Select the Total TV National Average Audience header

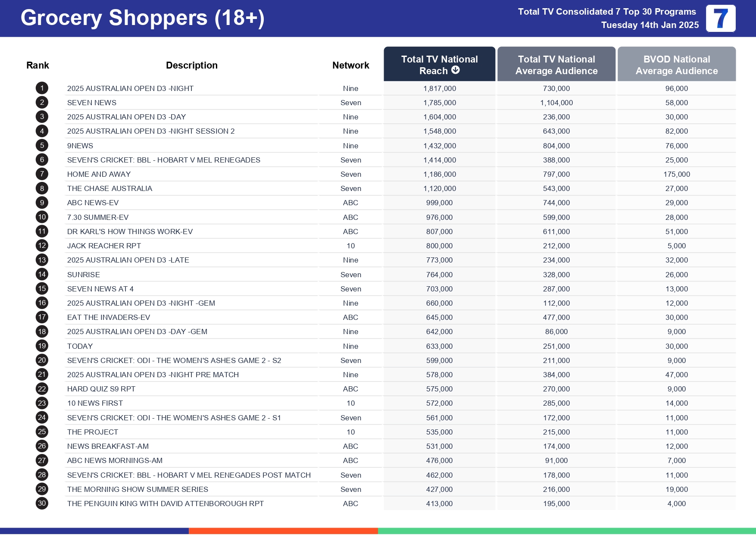tap(556, 65)
